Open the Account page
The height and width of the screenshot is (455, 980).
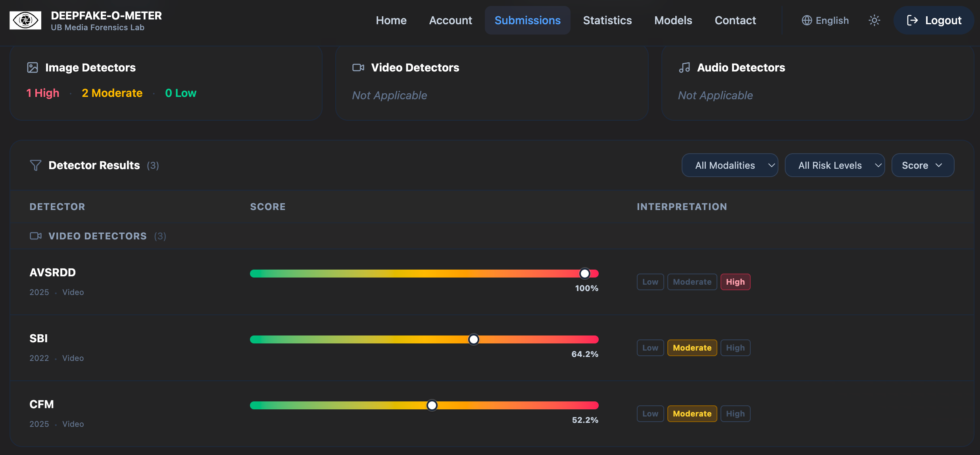click(450, 20)
